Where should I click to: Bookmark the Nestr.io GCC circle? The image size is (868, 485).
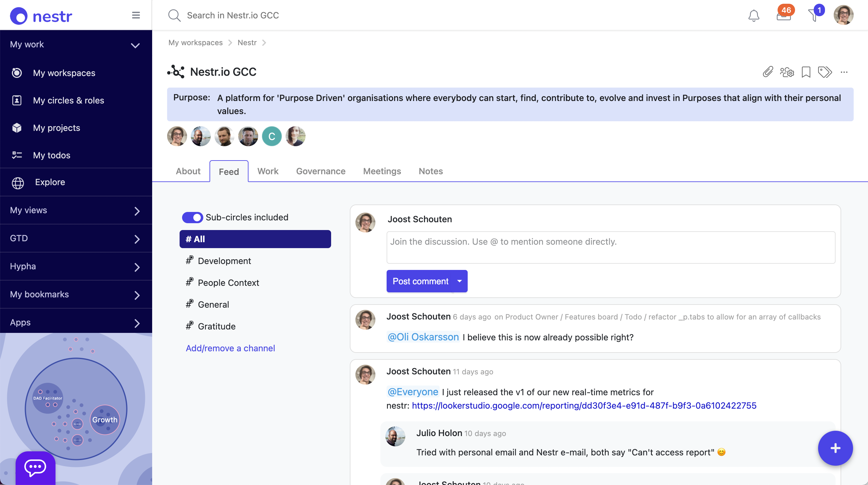click(x=806, y=72)
